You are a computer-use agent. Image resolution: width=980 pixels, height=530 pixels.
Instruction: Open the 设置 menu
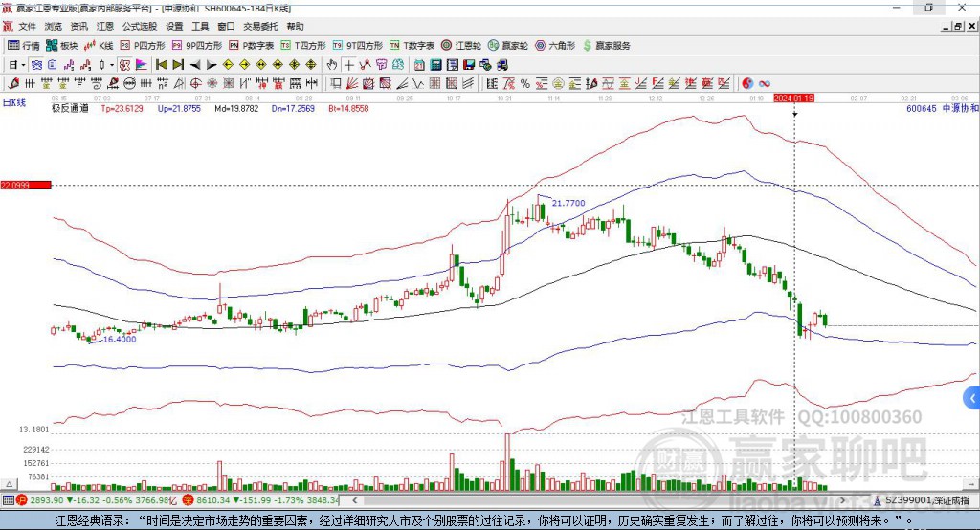point(174,26)
